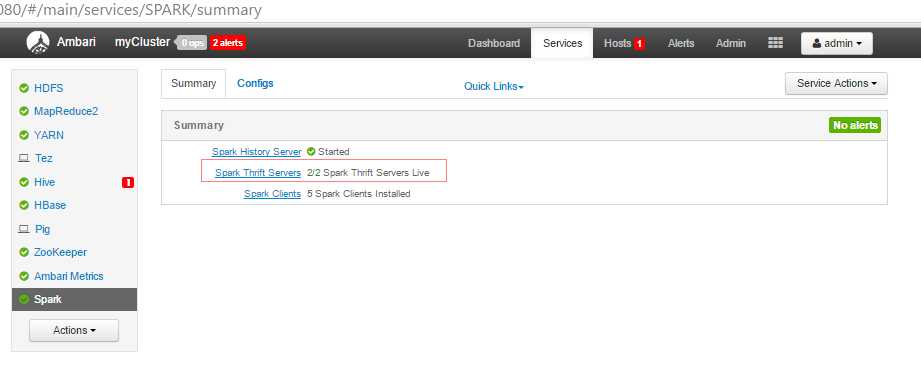Open the 2 alerts red badge
This screenshot has width=921, height=367.
point(227,43)
